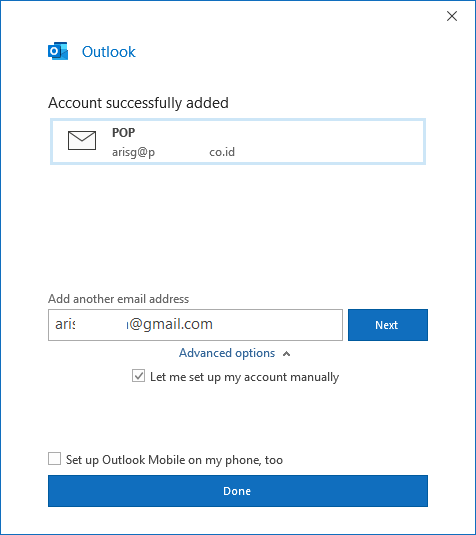This screenshot has width=476, height=535.
Task: Click the Account successfully added heading
Action: (138, 103)
